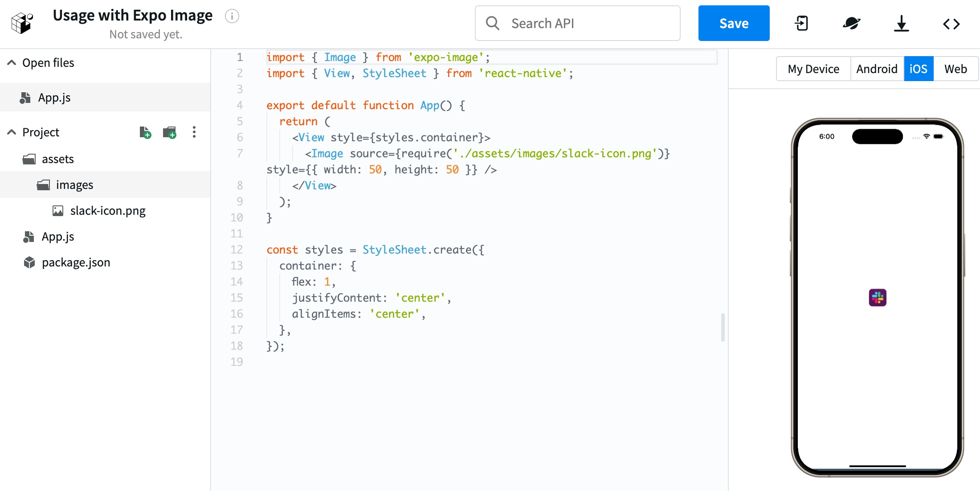980x491 pixels.
Task: Click the Expo Snack logo icon
Action: 22,23
